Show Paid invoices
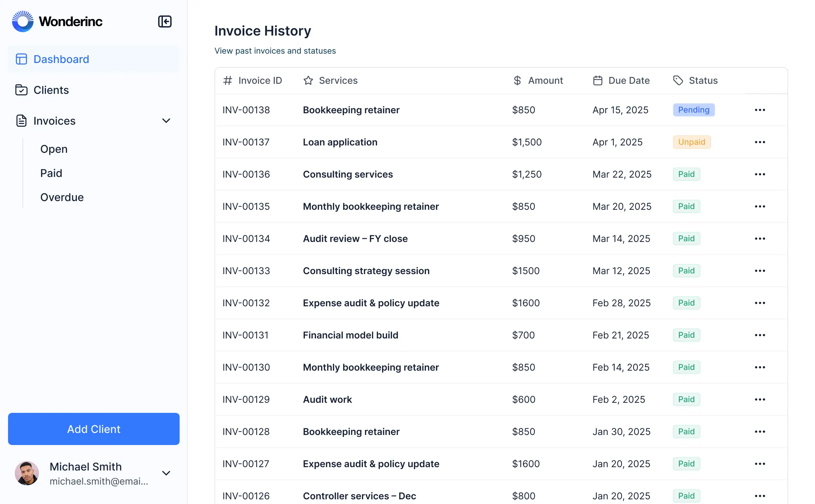815x504 pixels. (x=51, y=173)
